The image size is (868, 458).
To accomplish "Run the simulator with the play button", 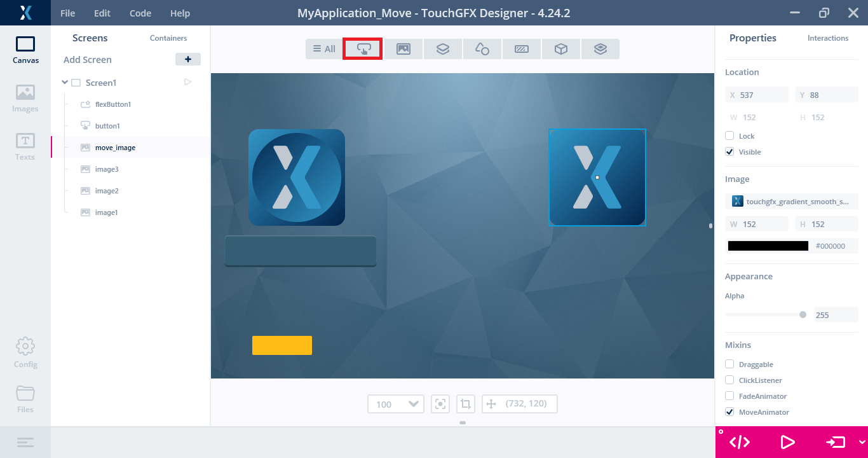I will pos(787,441).
